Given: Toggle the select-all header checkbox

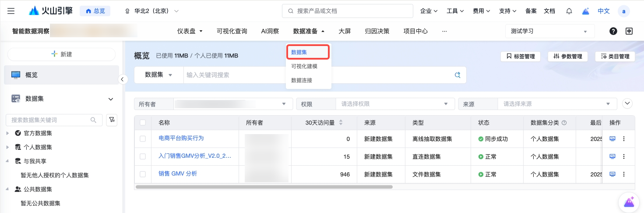Looking at the screenshot, I should (142, 123).
